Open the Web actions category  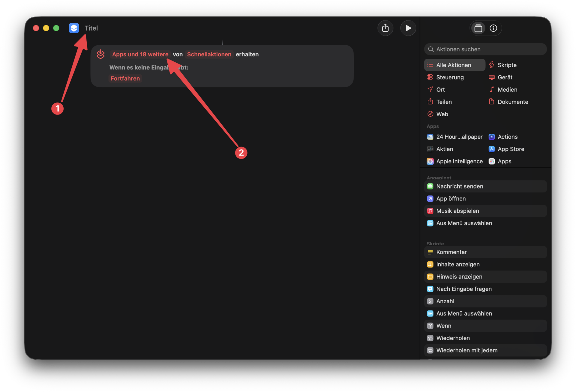(442, 114)
